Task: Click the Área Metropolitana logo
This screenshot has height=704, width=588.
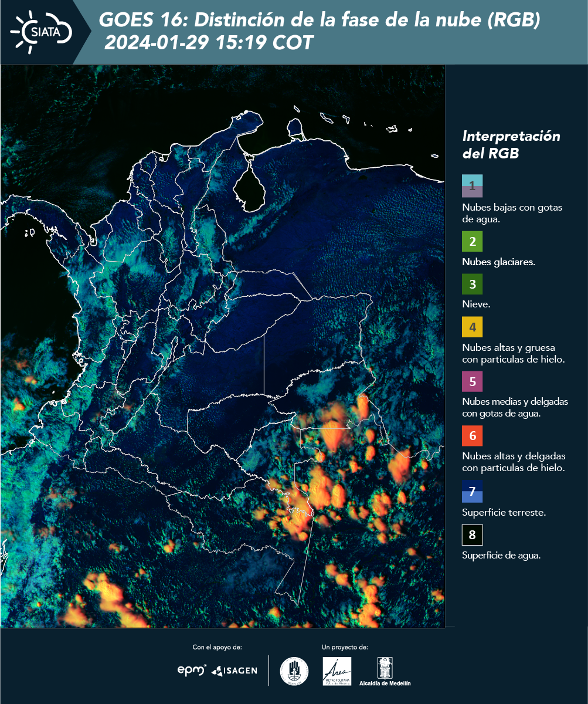Action: [x=337, y=671]
